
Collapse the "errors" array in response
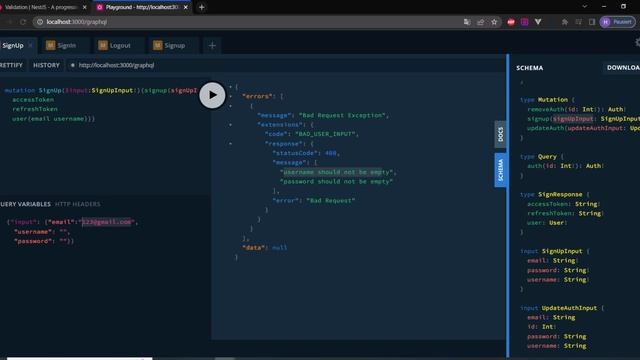[231, 96]
